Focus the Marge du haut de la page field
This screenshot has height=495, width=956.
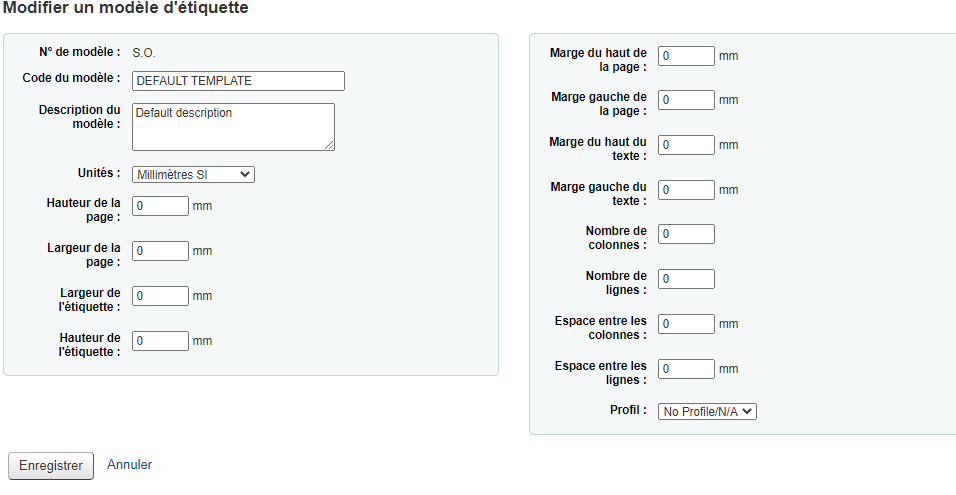pyautogui.click(x=686, y=56)
